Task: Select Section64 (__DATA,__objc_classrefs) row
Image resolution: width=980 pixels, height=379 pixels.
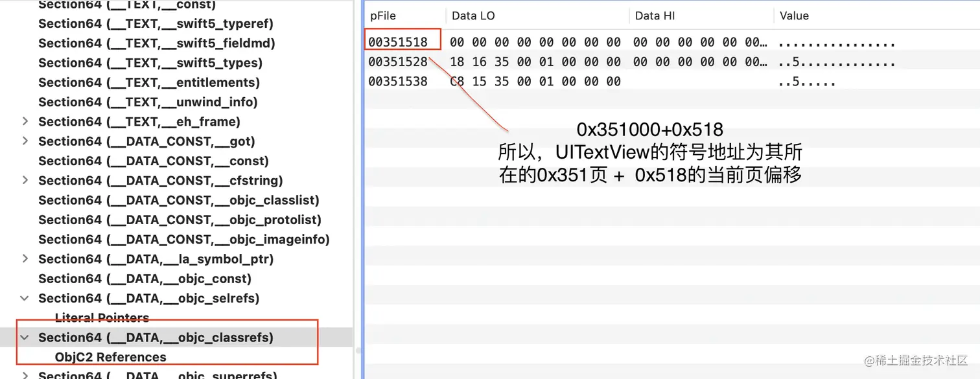Action: [x=176, y=337]
